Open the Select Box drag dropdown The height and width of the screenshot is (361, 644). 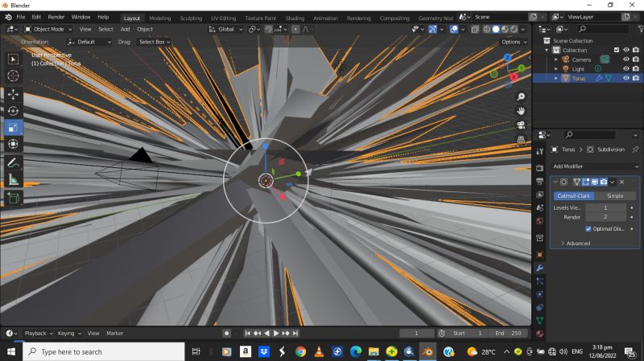(x=154, y=42)
